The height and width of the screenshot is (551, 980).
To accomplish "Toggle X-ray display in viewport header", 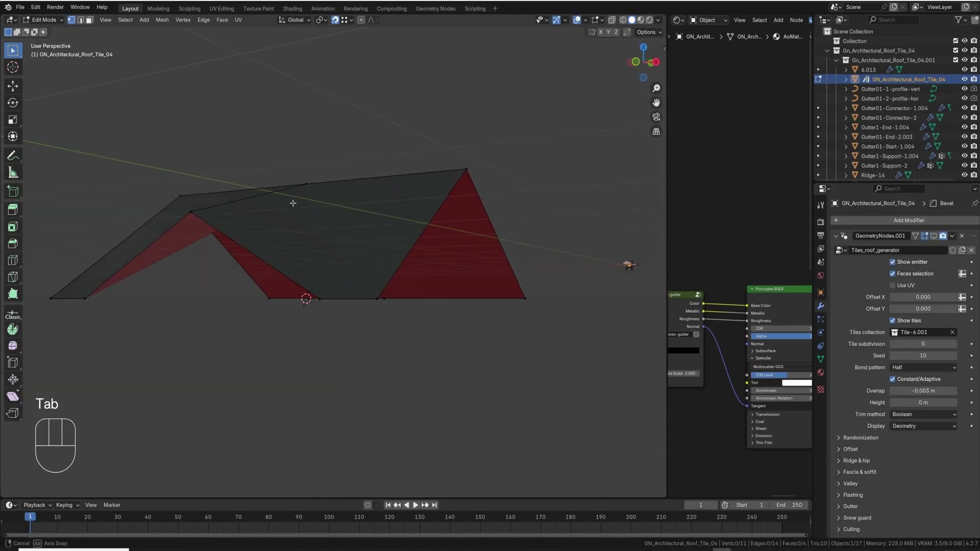I will point(611,20).
